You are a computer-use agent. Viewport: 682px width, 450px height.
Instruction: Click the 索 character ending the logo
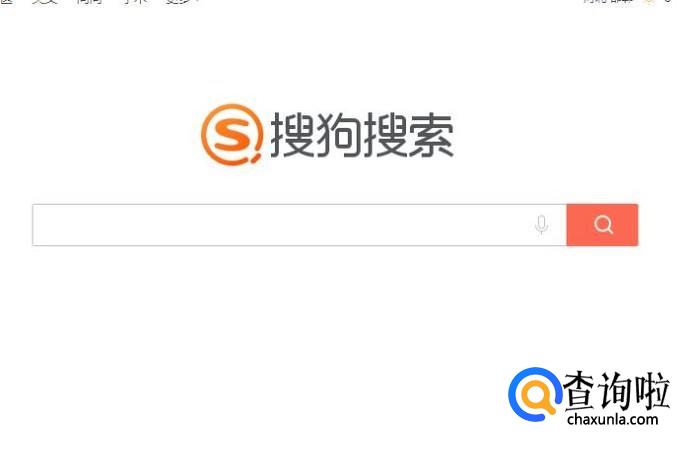point(431,135)
